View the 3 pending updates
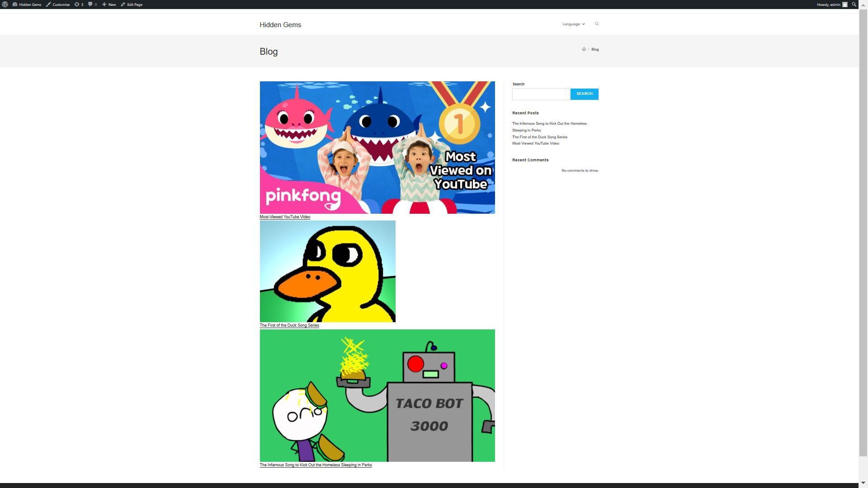This screenshot has width=868, height=488. 79,5
